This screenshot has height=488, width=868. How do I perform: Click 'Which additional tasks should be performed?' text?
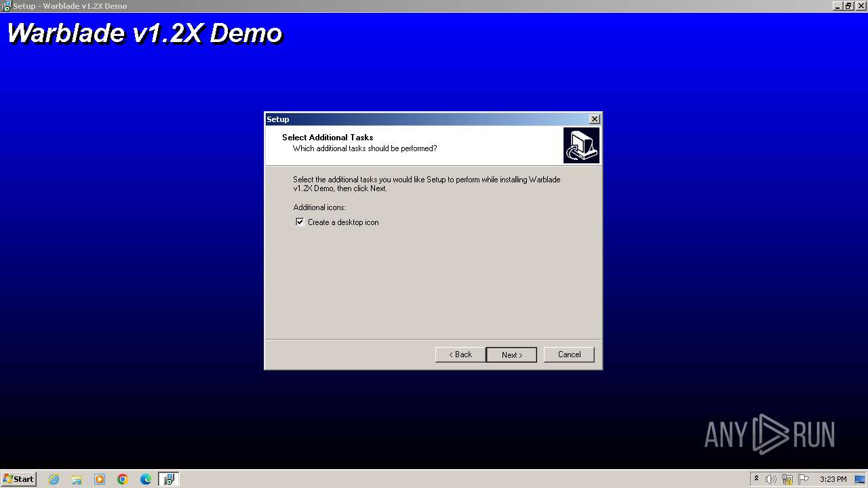365,148
